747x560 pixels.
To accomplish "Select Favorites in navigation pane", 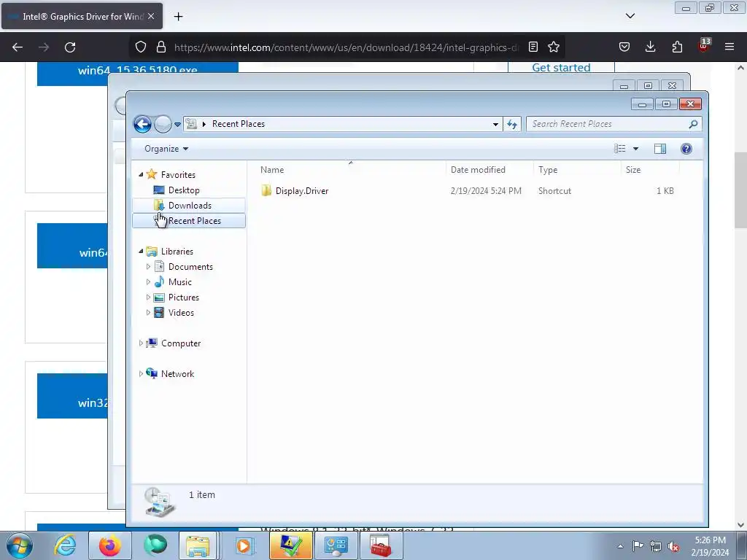I will [x=178, y=175].
